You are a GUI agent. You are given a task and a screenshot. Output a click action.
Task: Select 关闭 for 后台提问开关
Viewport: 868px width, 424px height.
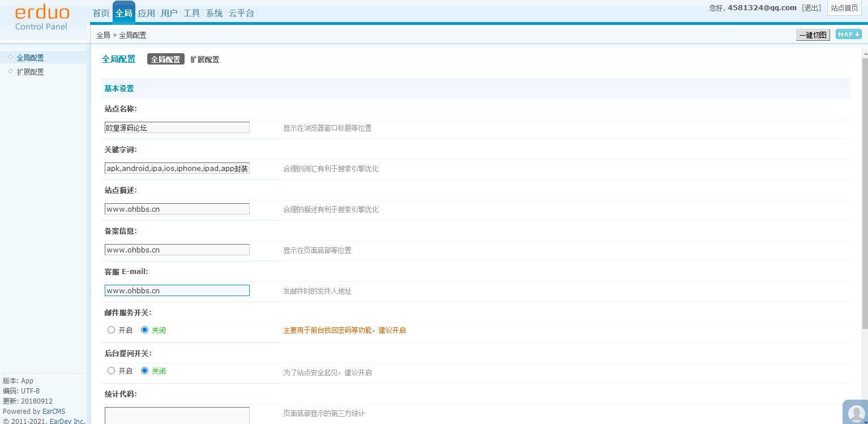tap(144, 371)
